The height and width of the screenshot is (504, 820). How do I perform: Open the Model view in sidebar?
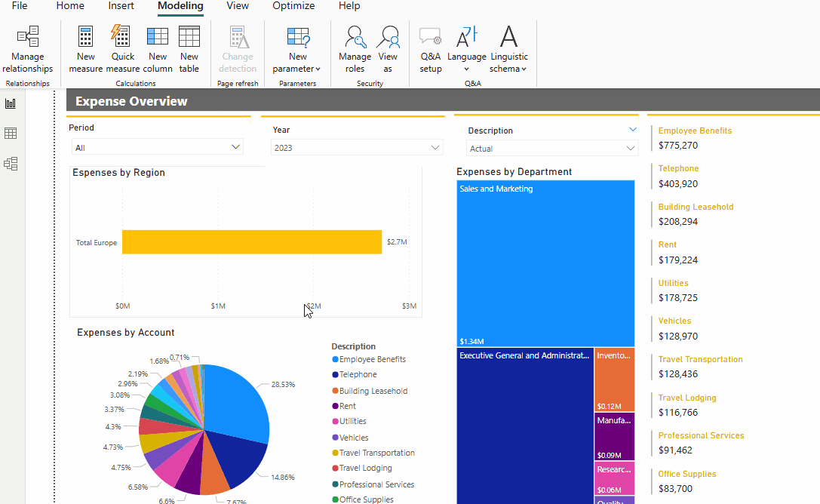pyautogui.click(x=11, y=164)
